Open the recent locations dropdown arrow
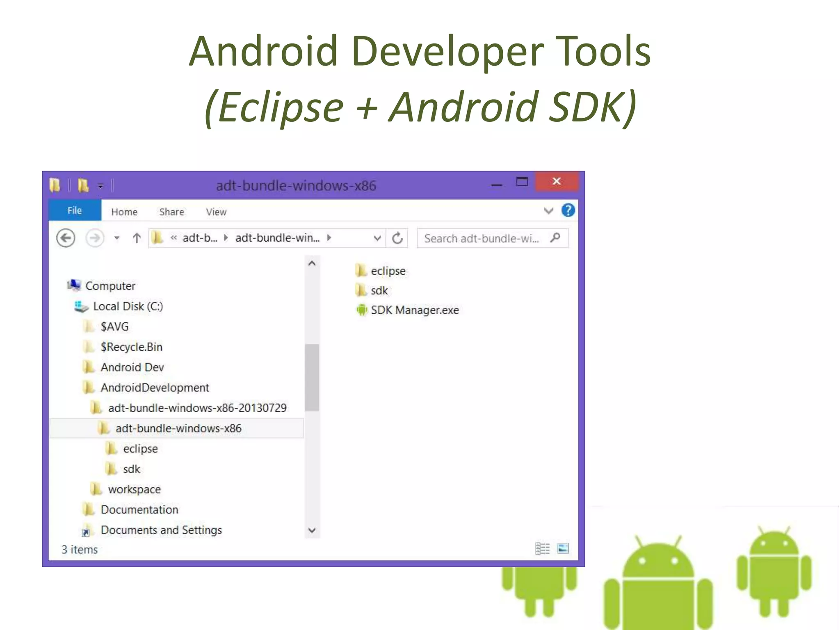 coord(117,238)
